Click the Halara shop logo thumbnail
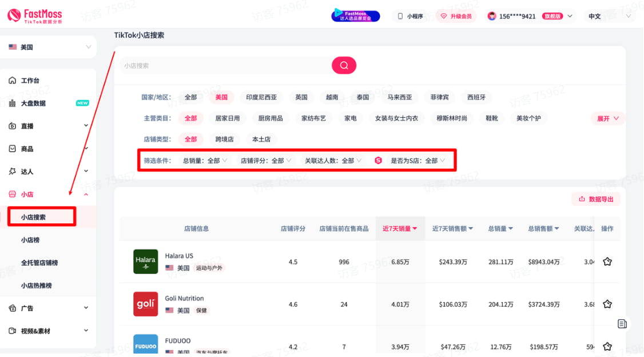 click(145, 261)
